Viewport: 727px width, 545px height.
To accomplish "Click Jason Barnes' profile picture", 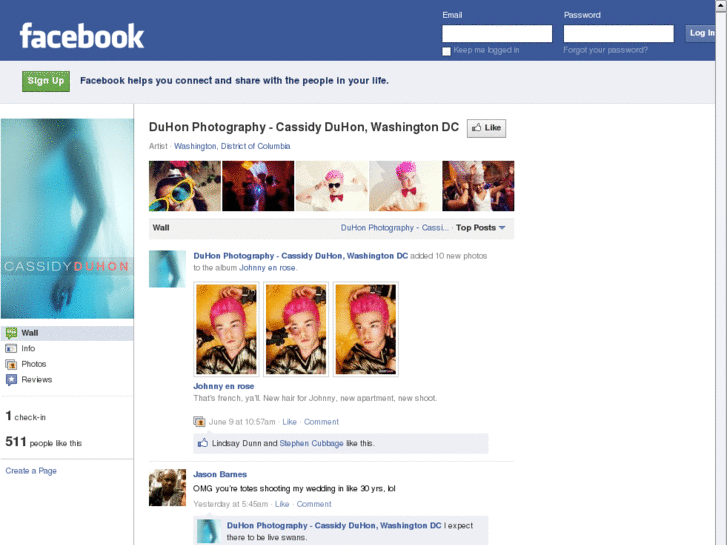I will pyautogui.click(x=167, y=487).
